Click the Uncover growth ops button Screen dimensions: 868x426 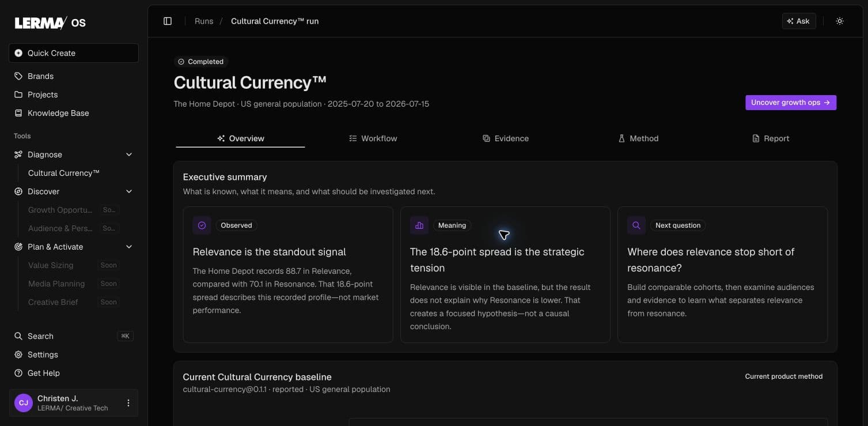(791, 103)
